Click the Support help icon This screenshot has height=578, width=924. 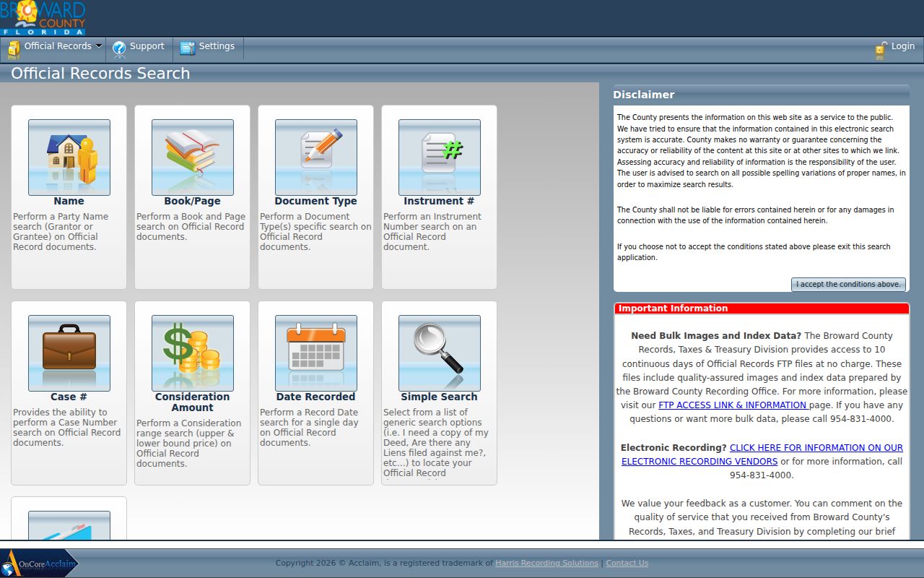(x=119, y=49)
